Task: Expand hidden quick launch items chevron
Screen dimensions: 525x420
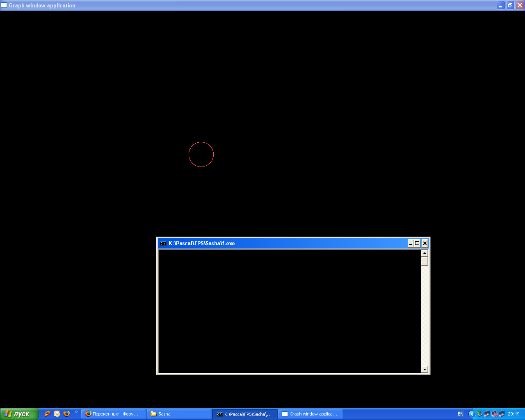Action: [x=76, y=412]
